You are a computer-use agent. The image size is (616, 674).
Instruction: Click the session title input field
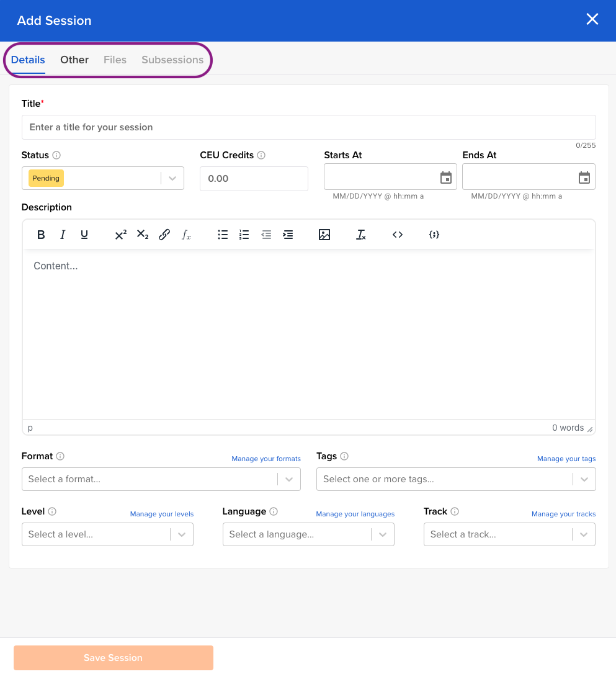[308, 127]
